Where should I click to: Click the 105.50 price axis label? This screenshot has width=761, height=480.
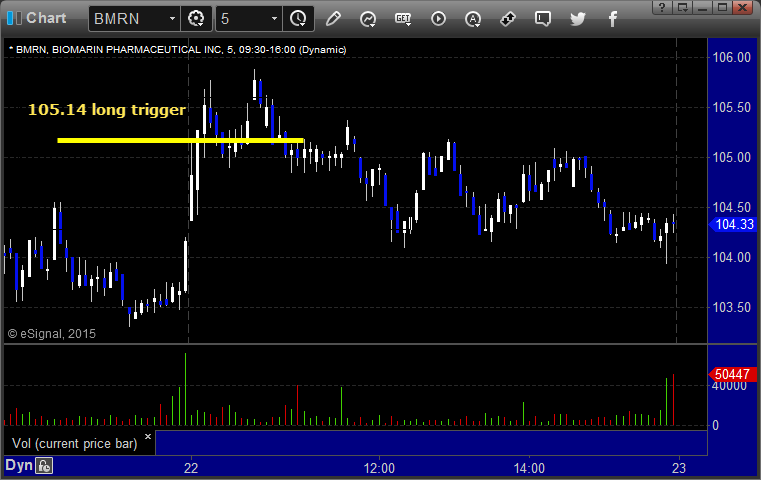coord(731,107)
